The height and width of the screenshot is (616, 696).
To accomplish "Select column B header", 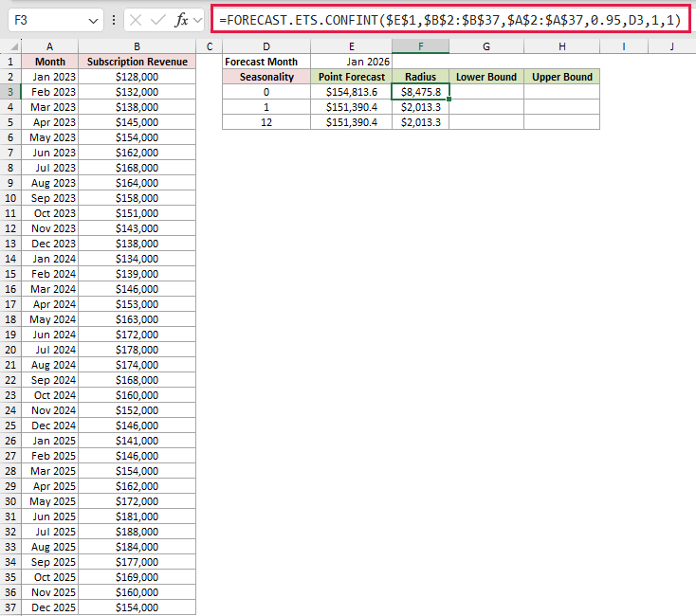I will coord(137,46).
